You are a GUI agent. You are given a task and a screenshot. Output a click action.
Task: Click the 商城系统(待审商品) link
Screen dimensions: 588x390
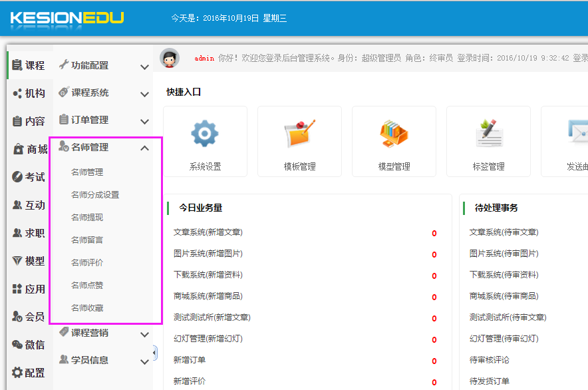click(x=504, y=296)
